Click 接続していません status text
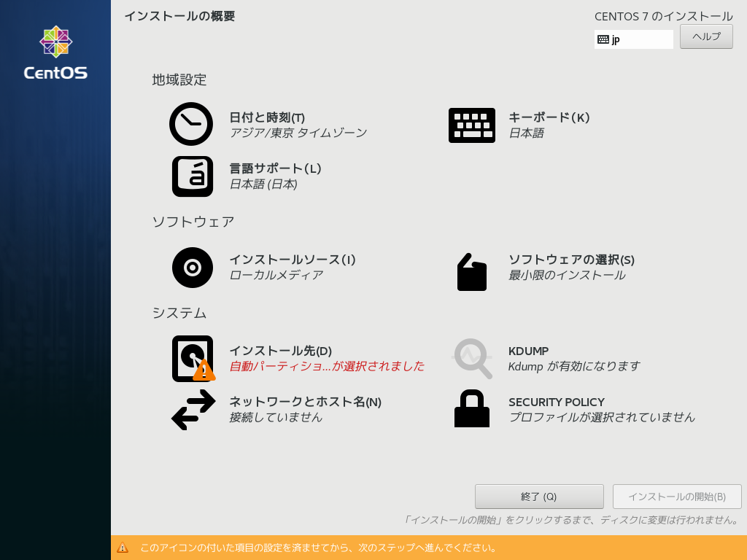This screenshot has height=560, width=747. click(x=276, y=417)
